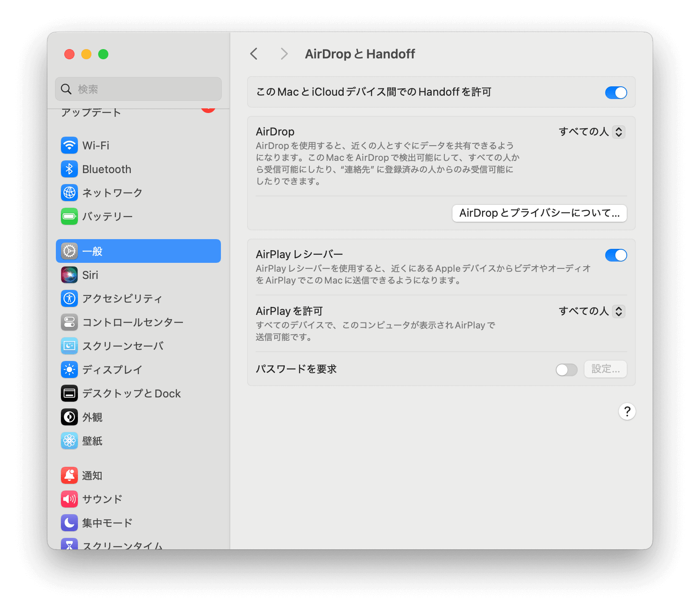Click the デスクトップとDock icon
The image size is (700, 612).
69,394
